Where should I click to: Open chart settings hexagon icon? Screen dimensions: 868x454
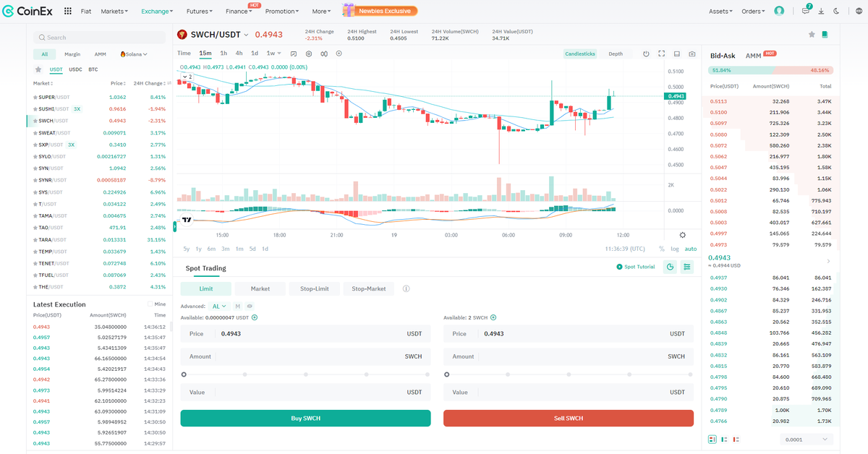point(309,53)
